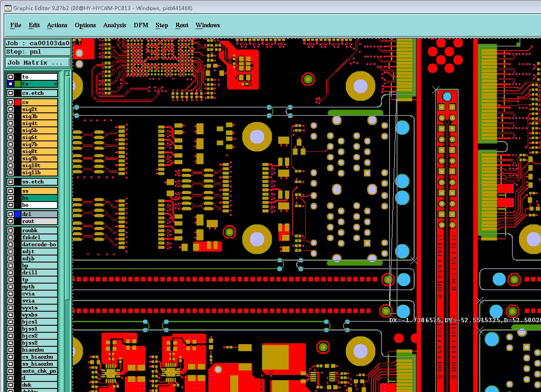Screen dimensions: 541x392
Task: Open the Analysis menu
Action: pos(115,25)
